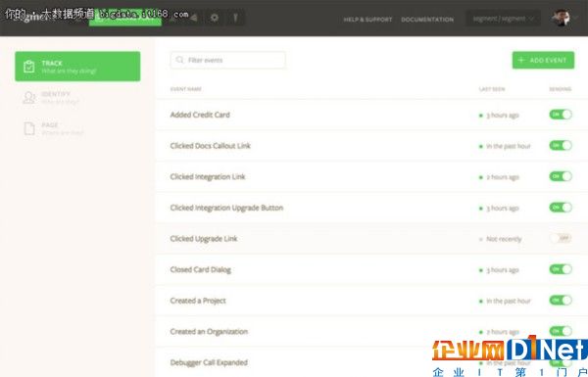Click 'In the past hour' for Clicked Docs Callout Link
The width and height of the screenshot is (588, 377).
[509, 146]
